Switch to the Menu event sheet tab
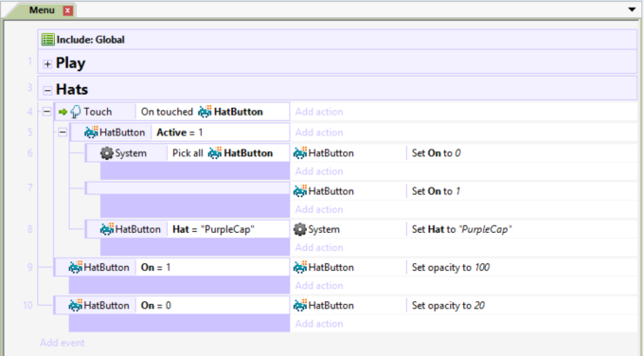 (x=42, y=10)
